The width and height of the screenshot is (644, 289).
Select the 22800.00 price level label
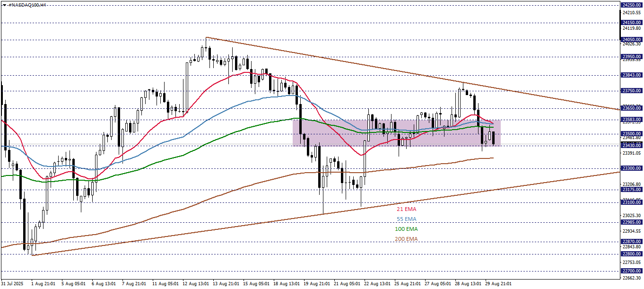632,254
